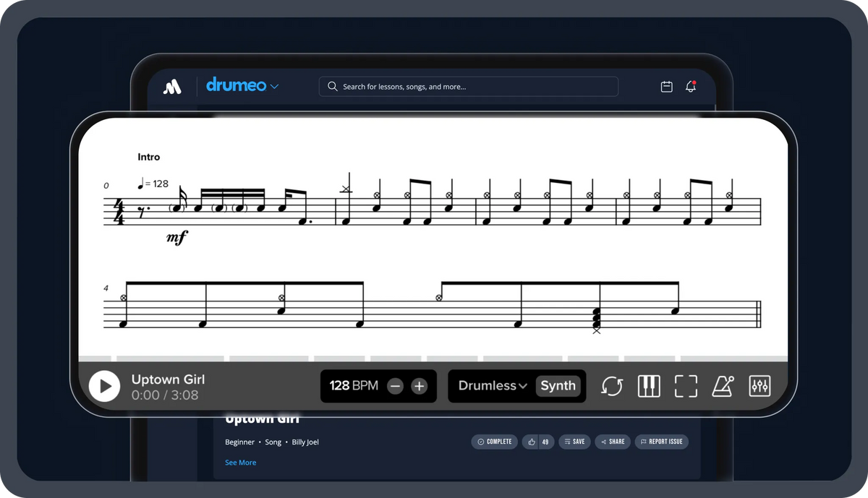The height and width of the screenshot is (498, 868).
Task: Click the Billy Joel artist text
Action: 305,442
